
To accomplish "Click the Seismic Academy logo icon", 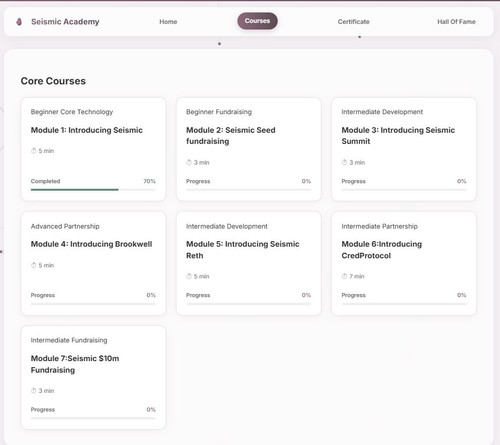I will [x=19, y=22].
